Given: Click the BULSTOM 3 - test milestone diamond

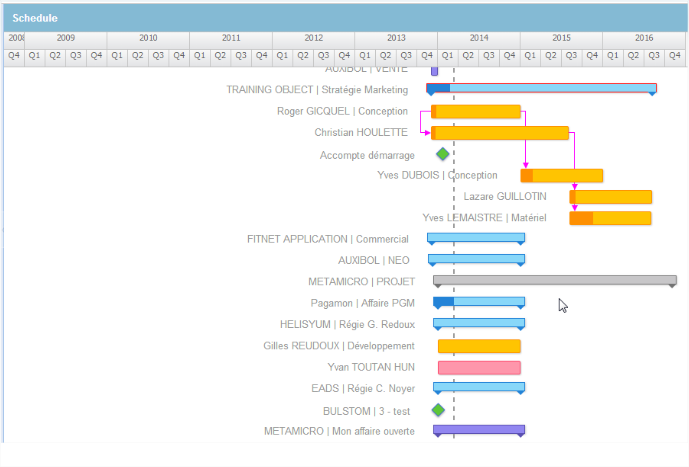Looking at the screenshot, I should tap(438, 410).
